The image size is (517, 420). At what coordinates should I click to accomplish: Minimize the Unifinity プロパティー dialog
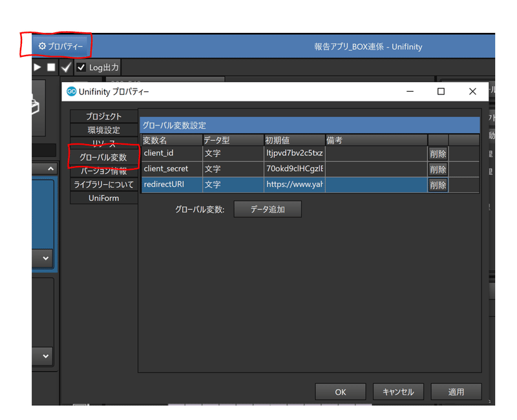(410, 91)
